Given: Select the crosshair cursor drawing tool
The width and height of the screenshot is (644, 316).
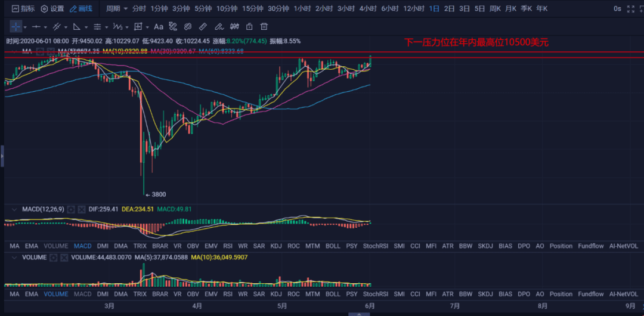Looking at the screenshot, I should coord(16,27).
